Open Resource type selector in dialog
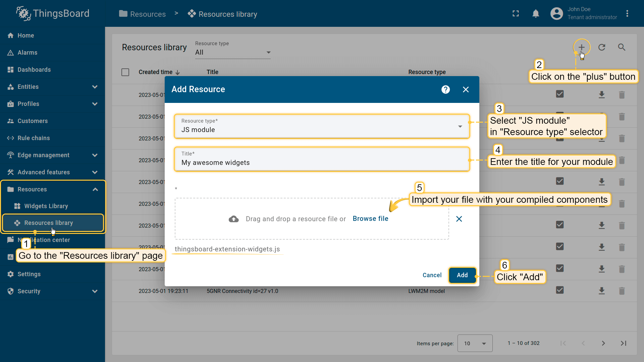The height and width of the screenshot is (362, 644). pyautogui.click(x=322, y=126)
